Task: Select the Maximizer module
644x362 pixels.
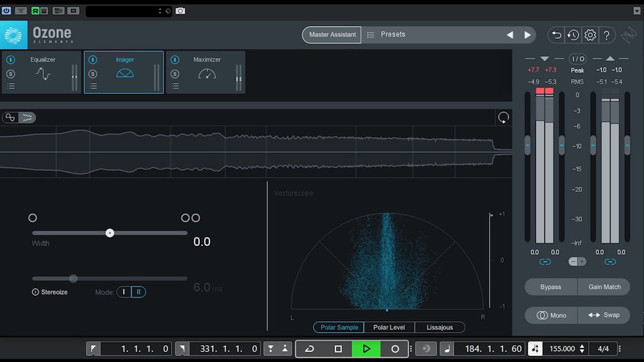Action: pyautogui.click(x=207, y=72)
